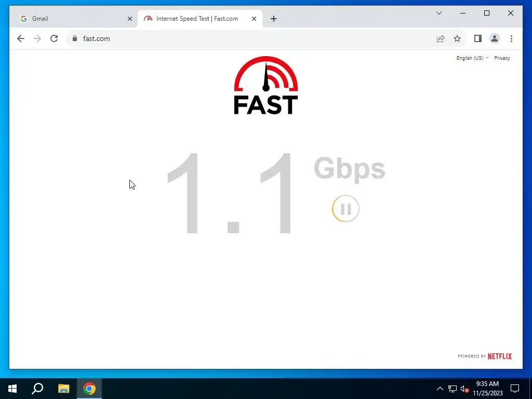
Task: Close the Gmail tab
Action: pos(129,19)
